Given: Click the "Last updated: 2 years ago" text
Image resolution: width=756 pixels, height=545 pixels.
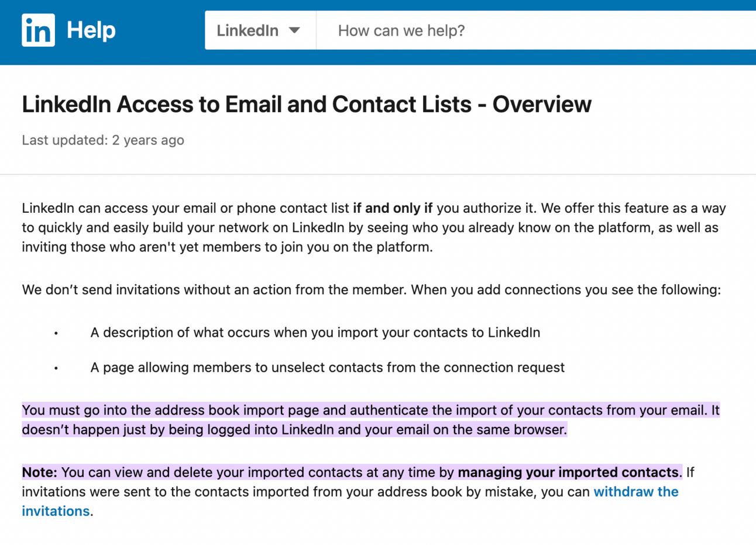Looking at the screenshot, I should [x=103, y=140].
